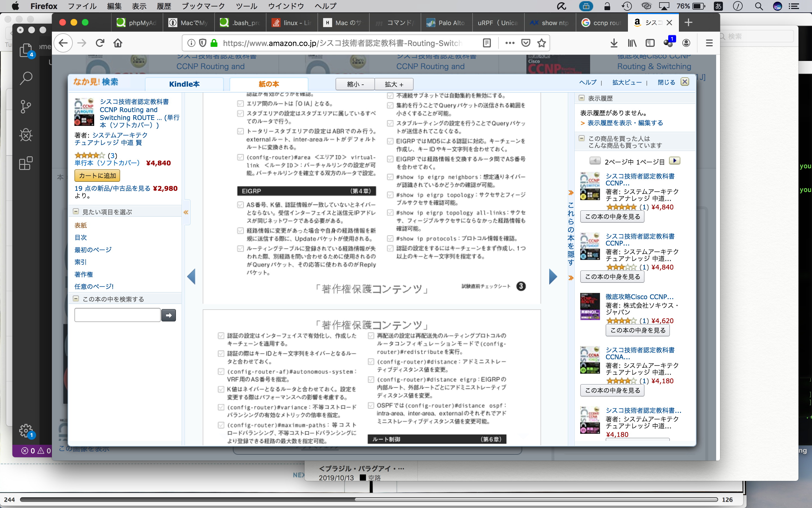Collapse 'この本の中を検索する' section
Viewport: 812px width, 508px height.
pyautogui.click(x=76, y=299)
